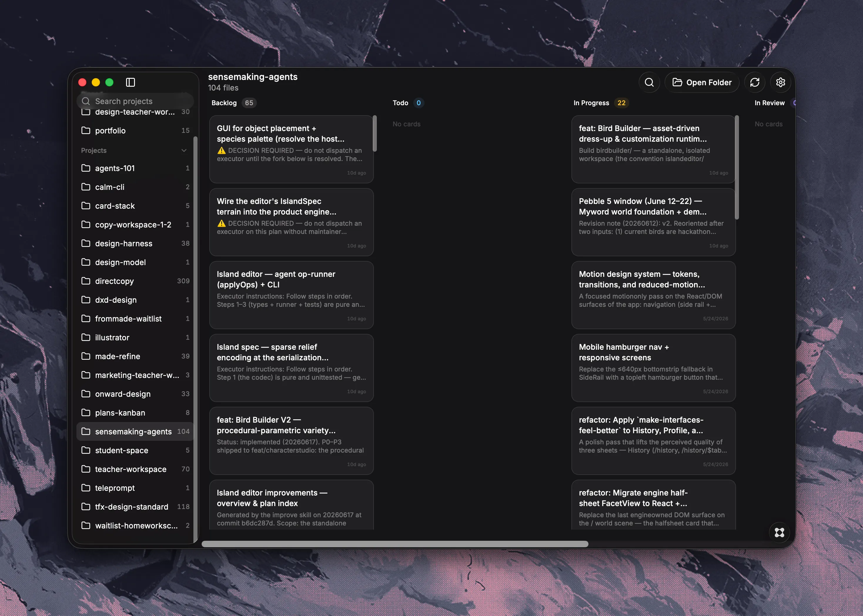Open the refactor: Apply make-interfaces-feel-better card

(653, 441)
